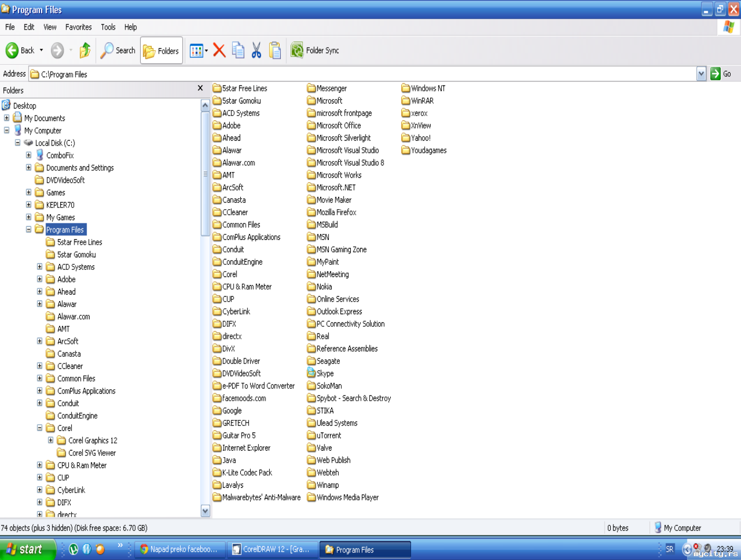Show more Quick Launch icons chevron
The width and height of the screenshot is (741, 560).
pos(120,545)
